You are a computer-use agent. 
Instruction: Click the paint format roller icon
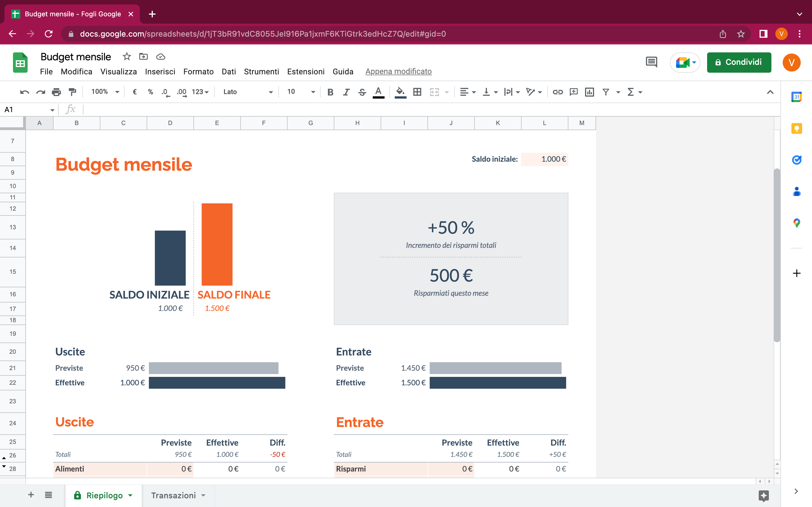click(72, 92)
